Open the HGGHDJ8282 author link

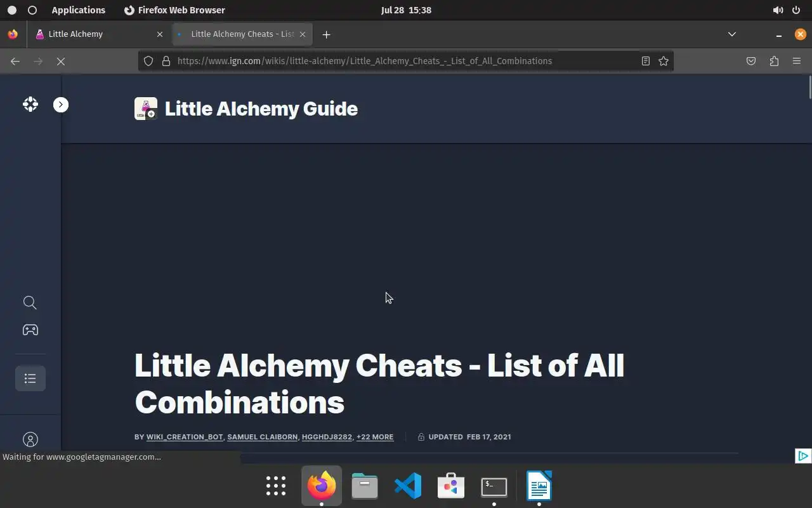coord(327,437)
